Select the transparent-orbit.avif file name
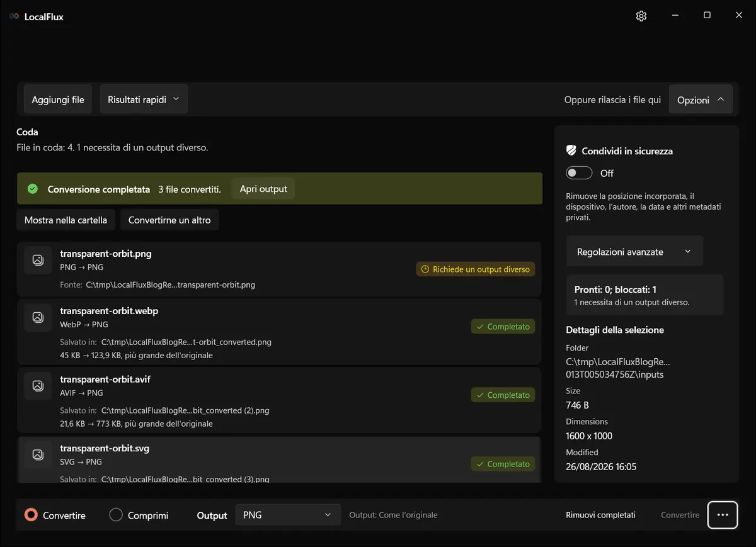Viewport: 756px width, 547px height. (x=105, y=380)
